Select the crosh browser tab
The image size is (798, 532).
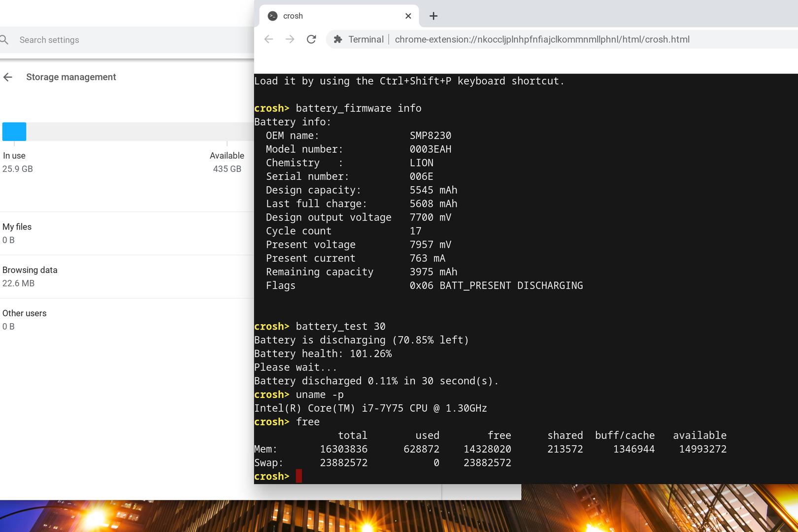(x=339, y=16)
